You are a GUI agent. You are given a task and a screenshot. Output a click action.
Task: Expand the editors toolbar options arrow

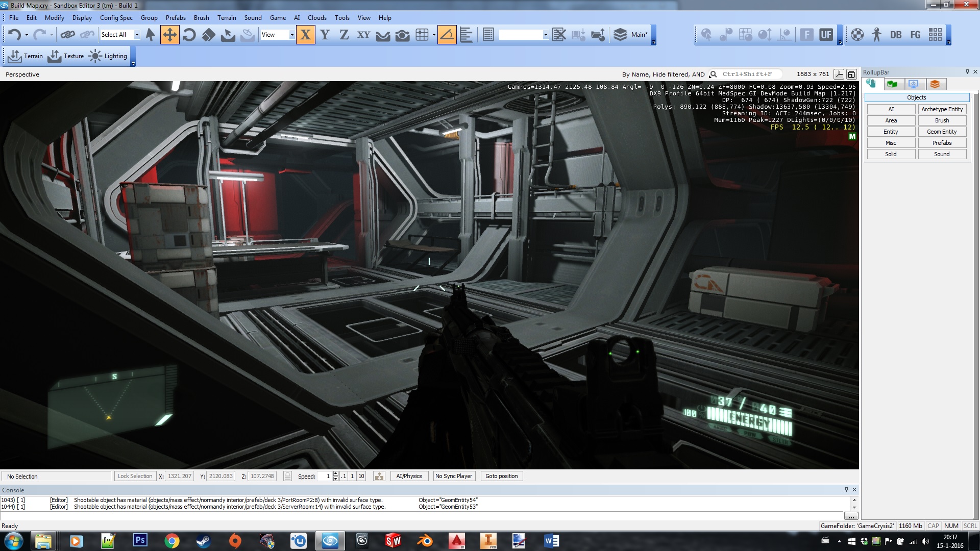pos(949,42)
